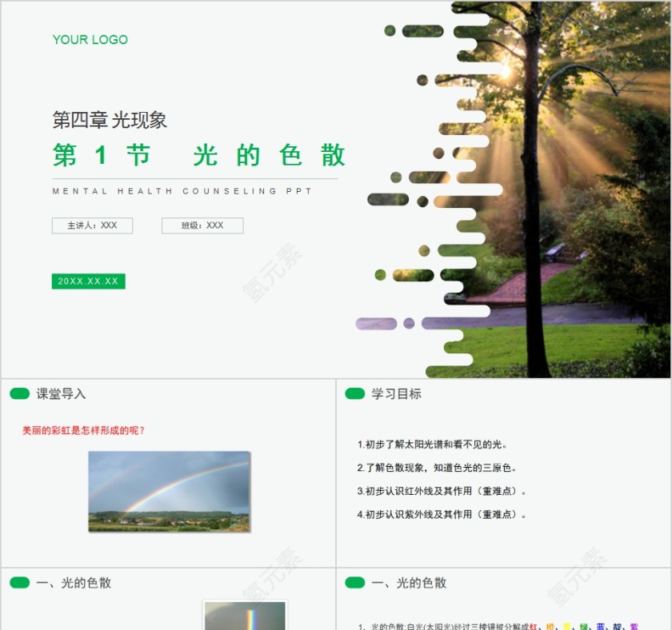The image size is (672, 630).
Task: Click the title 第1节 光的色散
Action: click(x=199, y=155)
